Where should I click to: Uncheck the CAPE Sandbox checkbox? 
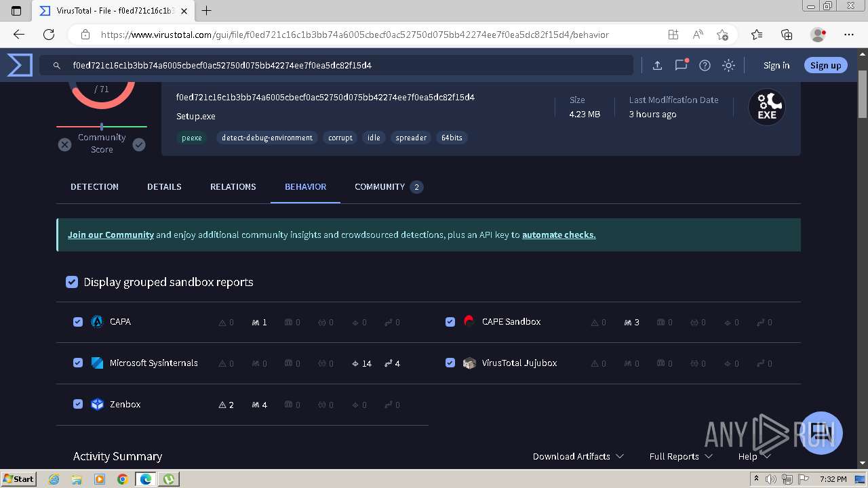[450, 322]
